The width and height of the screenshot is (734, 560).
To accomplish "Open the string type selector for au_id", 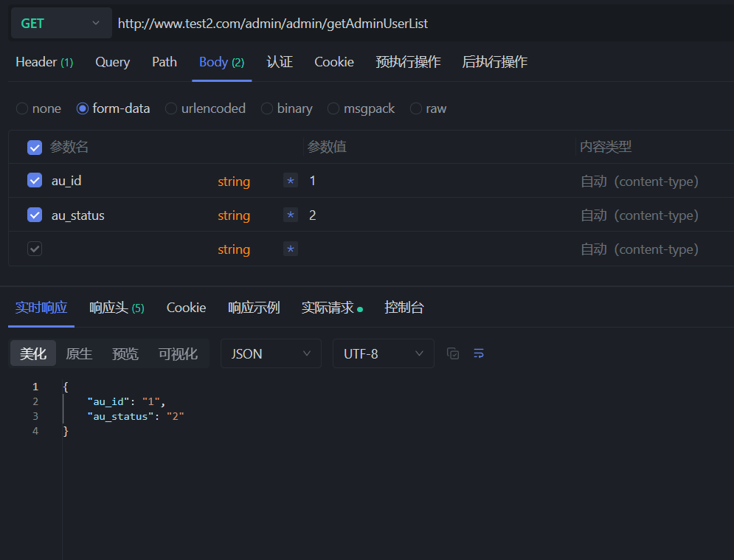I will point(234,182).
